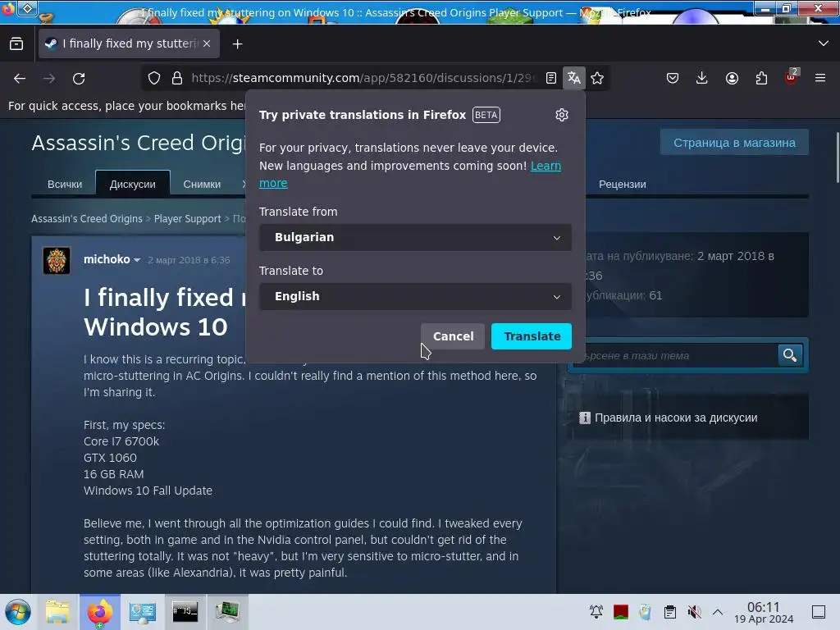The width and height of the screenshot is (840, 630).
Task: Open the Pocket save icon
Action: click(673, 78)
